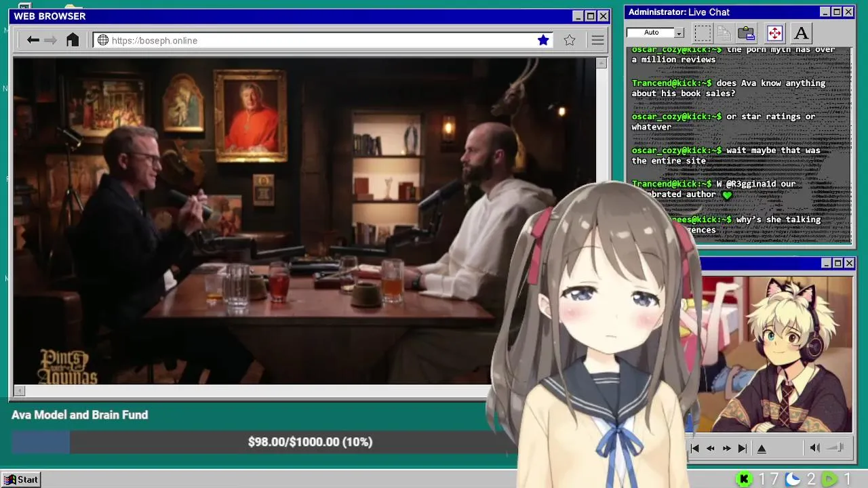Image resolution: width=868 pixels, height=488 pixels.
Task: Click 'does Ava know anything' chat message
Action: (x=729, y=88)
